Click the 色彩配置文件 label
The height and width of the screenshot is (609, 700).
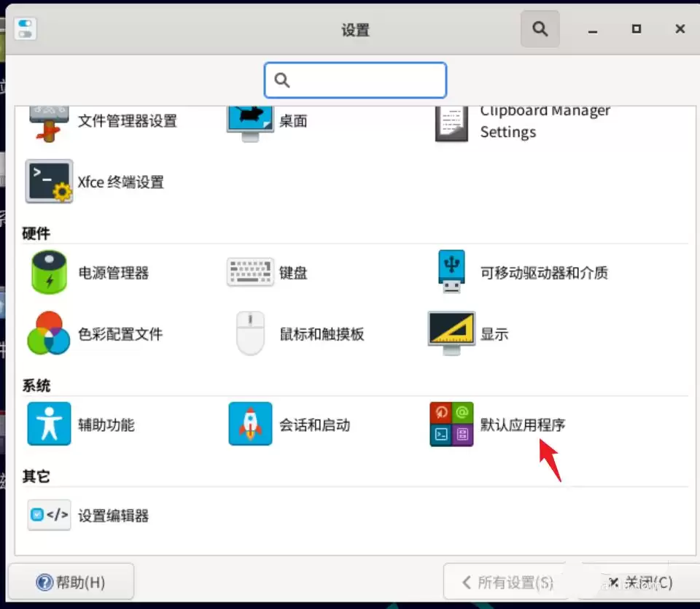coord(120,333)
